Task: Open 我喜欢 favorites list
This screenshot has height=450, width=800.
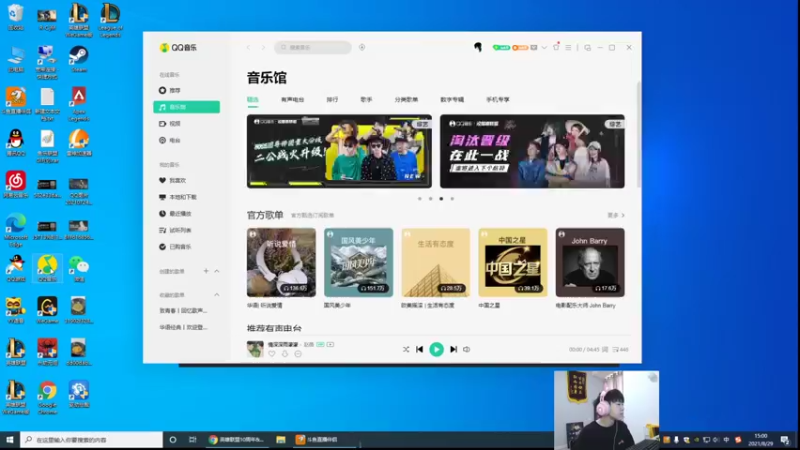Action: coord(172,180)
